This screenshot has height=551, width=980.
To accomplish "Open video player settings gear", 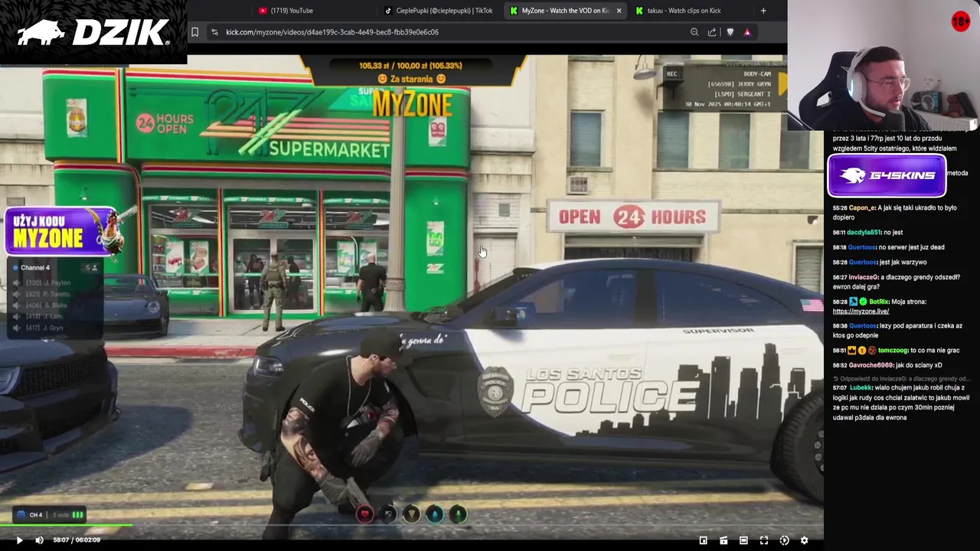I will coord(804,540).
